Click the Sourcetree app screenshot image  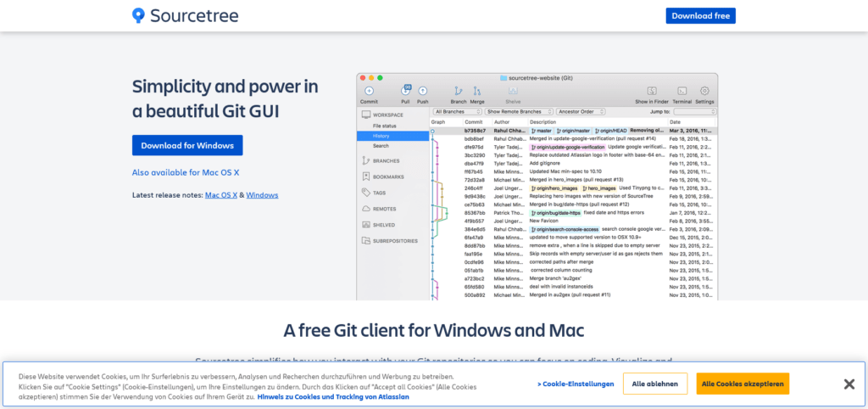click(537, 187)
